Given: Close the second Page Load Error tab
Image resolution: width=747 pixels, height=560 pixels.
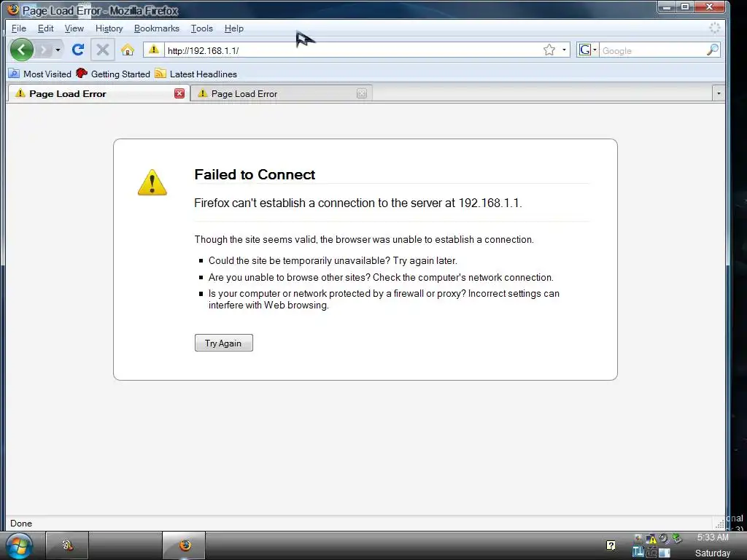Looking at the screenshot, I should coord(362,93).
